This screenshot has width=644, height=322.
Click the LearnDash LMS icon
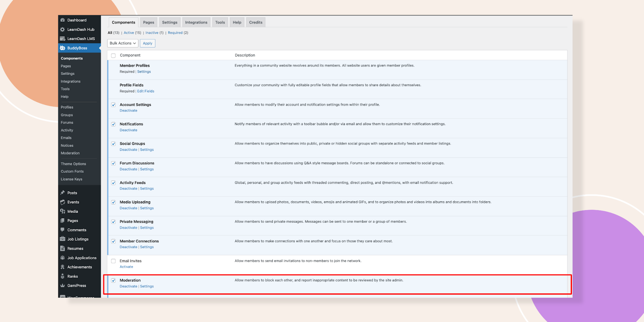point(62,39)
